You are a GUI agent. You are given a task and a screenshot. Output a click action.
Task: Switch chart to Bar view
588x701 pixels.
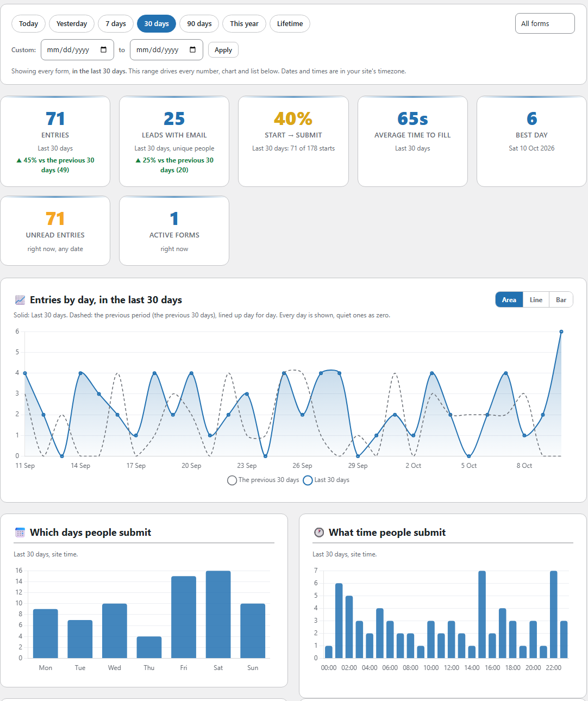click(x=561, y=300)
